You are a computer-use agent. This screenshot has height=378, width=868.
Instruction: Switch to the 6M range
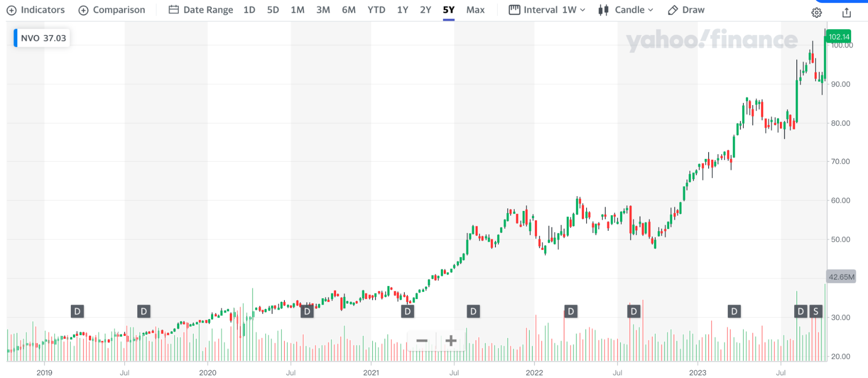click(348, 10)
